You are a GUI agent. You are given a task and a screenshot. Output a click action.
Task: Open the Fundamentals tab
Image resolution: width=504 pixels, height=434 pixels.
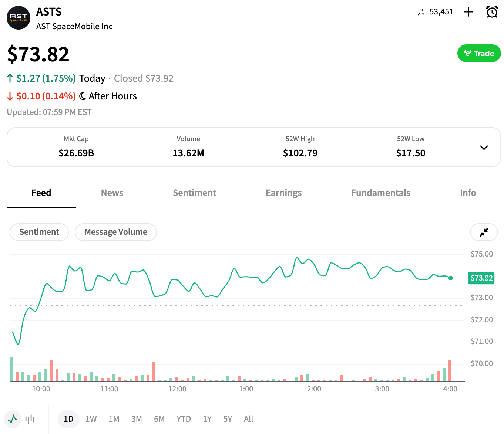(x=381, y=193)
